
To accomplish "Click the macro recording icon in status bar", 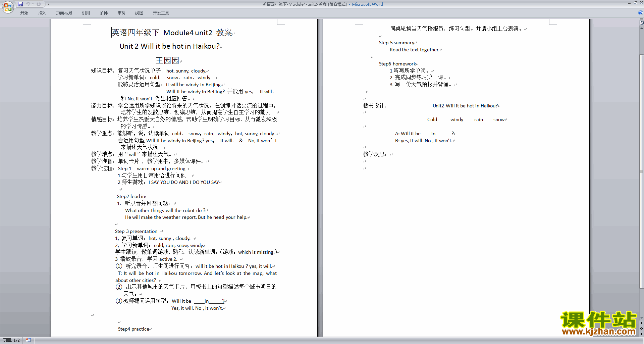I will pos(29,340).
